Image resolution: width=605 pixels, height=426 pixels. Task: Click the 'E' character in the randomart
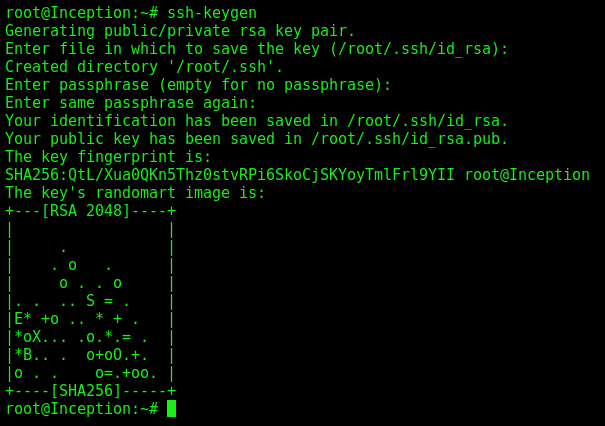[19, 319]
